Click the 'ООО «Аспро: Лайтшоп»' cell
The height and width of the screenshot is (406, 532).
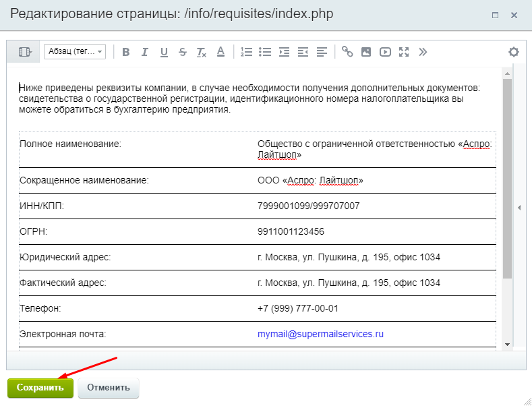coord(377,180)
